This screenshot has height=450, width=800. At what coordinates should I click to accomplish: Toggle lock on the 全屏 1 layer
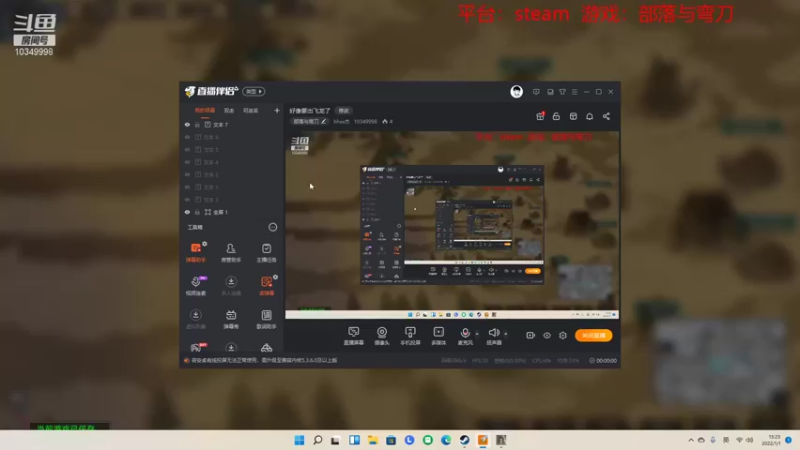tap(197, 212)
